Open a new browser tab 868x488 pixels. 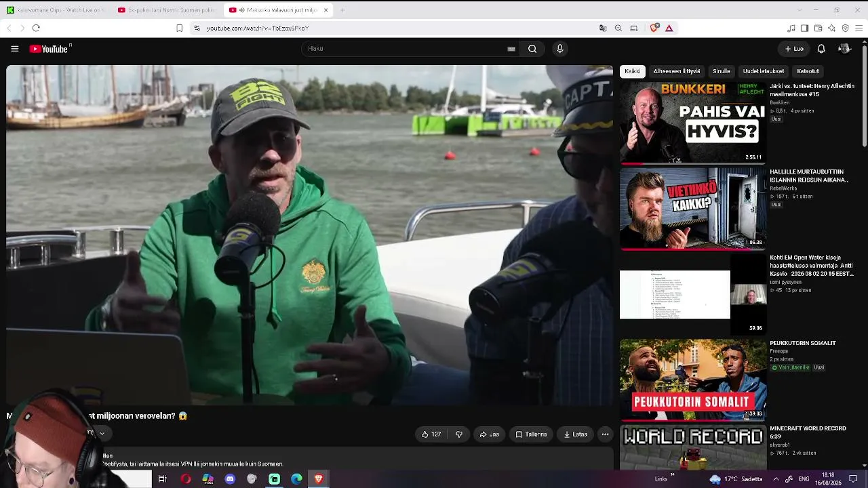[342, 10]
